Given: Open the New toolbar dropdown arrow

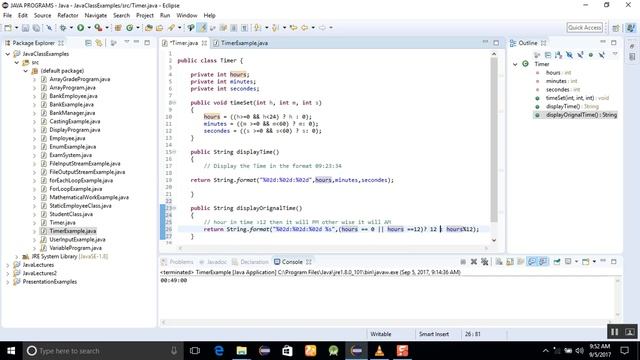Looking at the screenshot, I should pyautogui.click(x=16, y=28).
